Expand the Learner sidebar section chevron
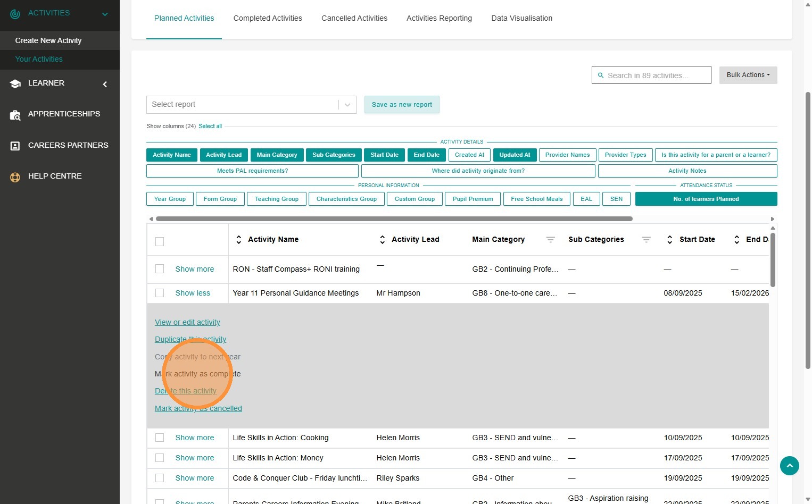This screenshot has width=812, height=504. tap(105, 84)
